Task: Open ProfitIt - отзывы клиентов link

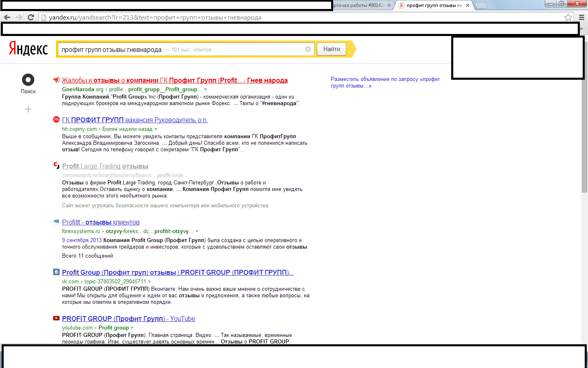Action: [x=101, y=222]
